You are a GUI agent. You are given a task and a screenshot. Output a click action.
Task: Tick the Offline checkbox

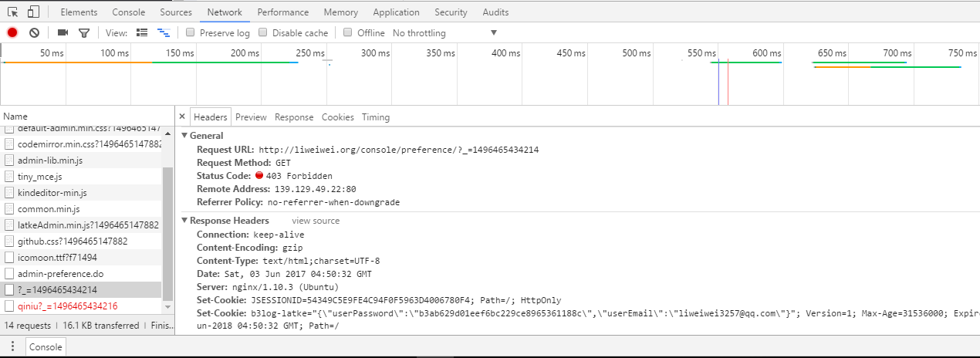pos(348,32)
